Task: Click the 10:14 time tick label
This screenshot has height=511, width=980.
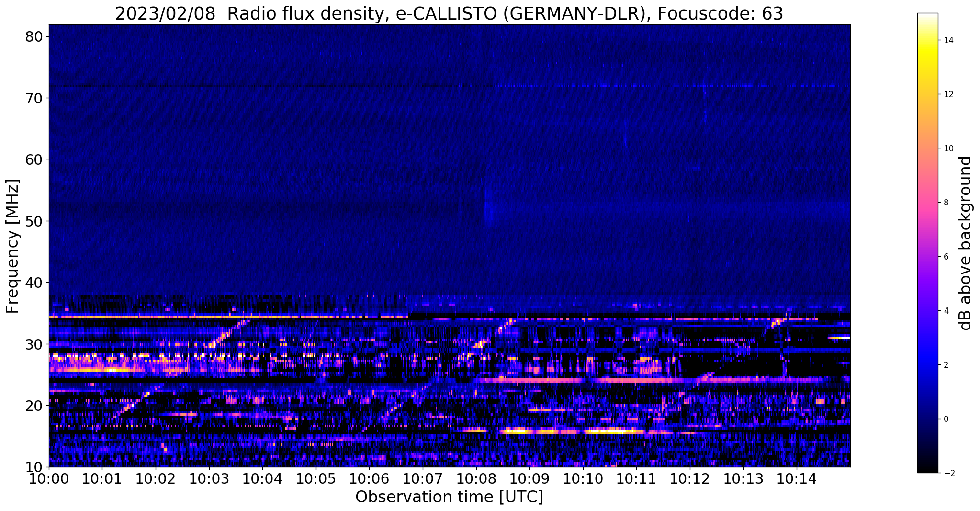Action: click(x=797, y=478)
